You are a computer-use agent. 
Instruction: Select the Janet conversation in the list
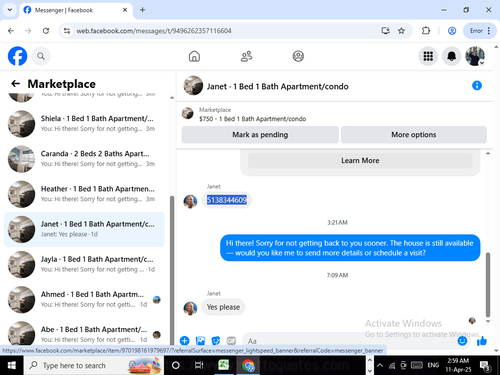84,229
